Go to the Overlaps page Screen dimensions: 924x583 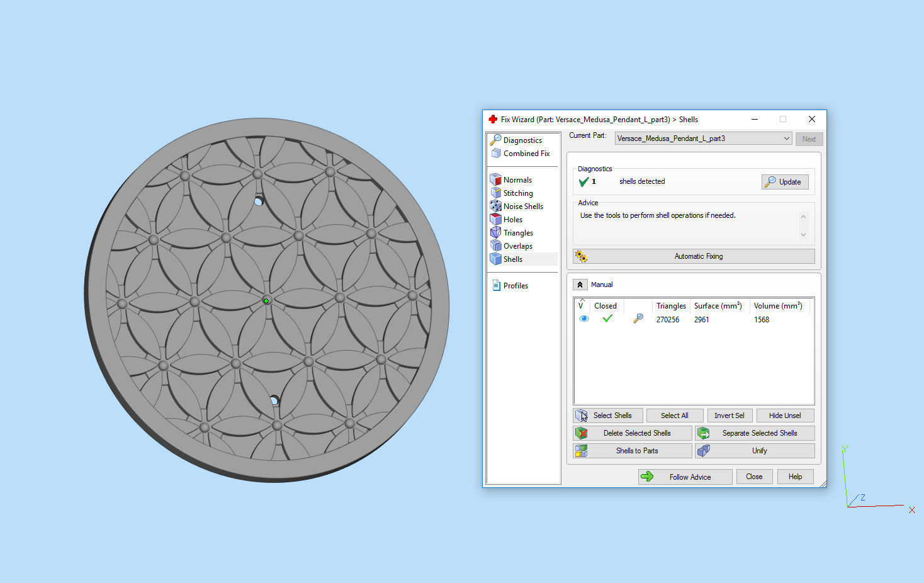pos(512,246)
